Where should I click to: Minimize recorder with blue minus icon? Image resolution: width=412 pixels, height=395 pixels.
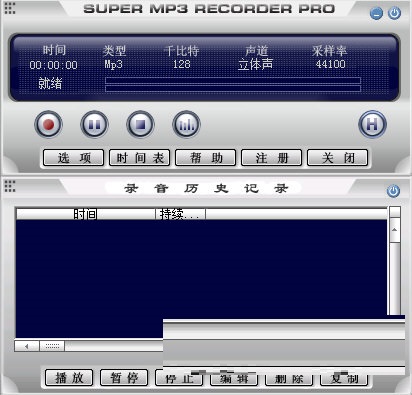tap(376, 14)
